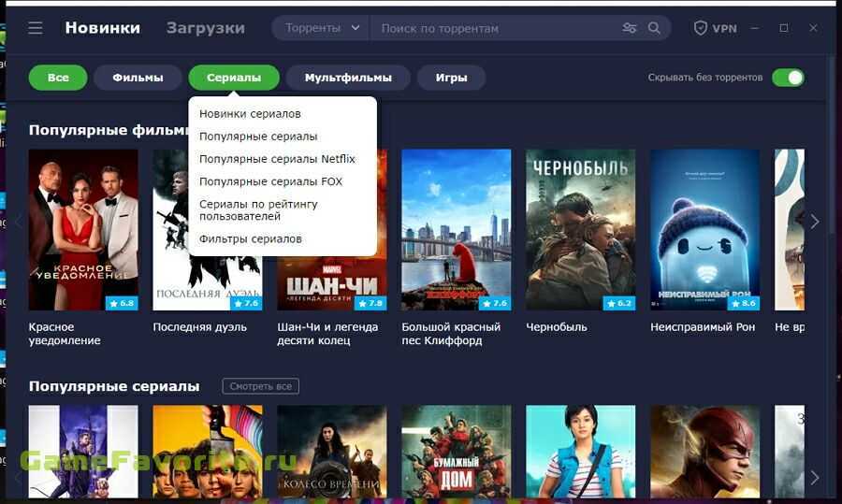Screen dimensions: 842x504
Task: Collapse the Сериалы category dropdown
Action: [234, 78]
